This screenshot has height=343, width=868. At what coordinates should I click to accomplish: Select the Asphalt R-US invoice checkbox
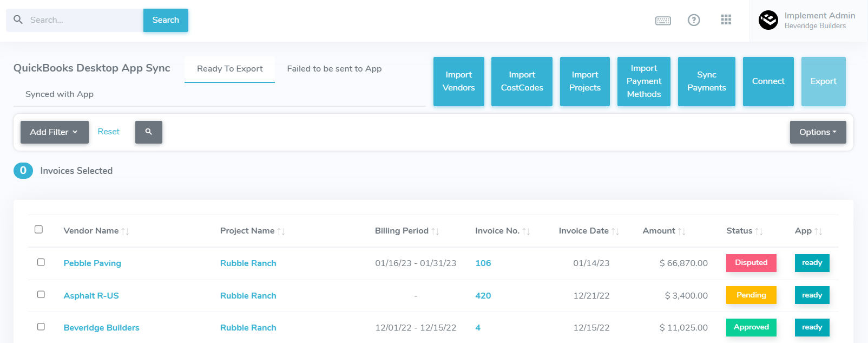(41, 295)
